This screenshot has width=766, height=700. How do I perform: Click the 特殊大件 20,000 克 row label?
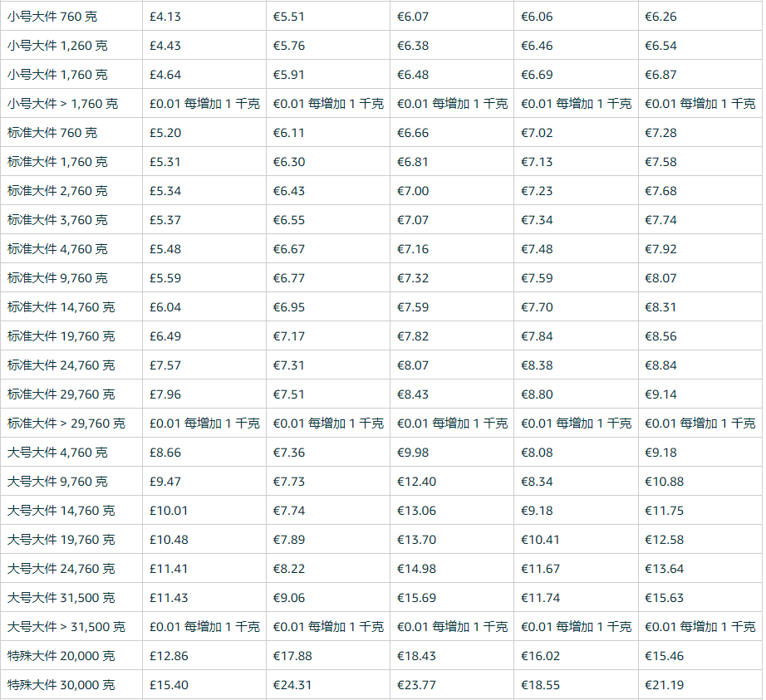[61, 656]
